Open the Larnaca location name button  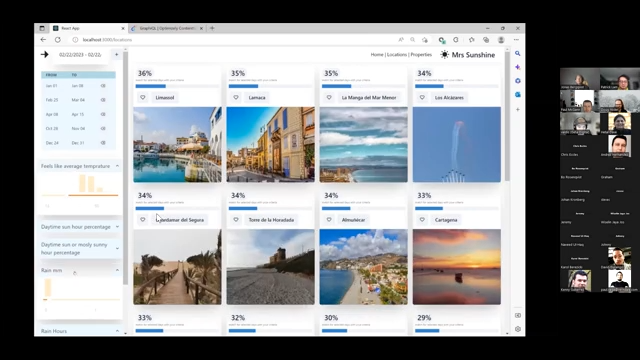click(x=257, y=98)
